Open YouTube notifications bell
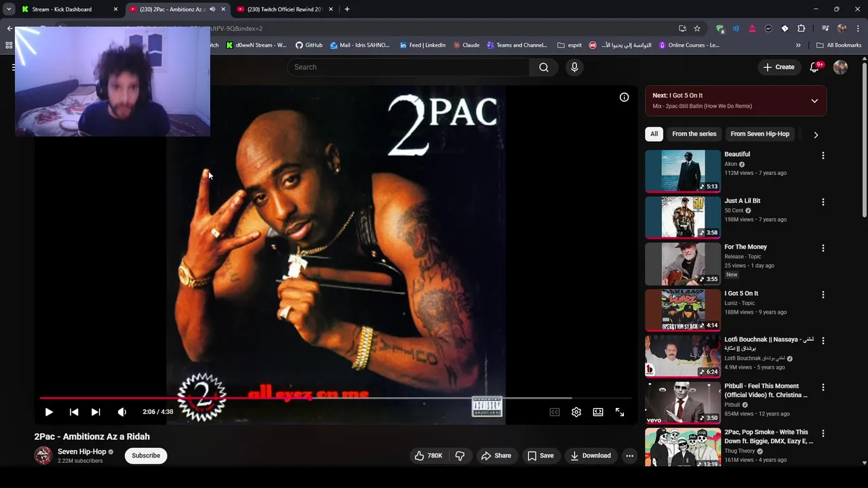868x488 pixels. pyautogui.click(x=815, y=67)
